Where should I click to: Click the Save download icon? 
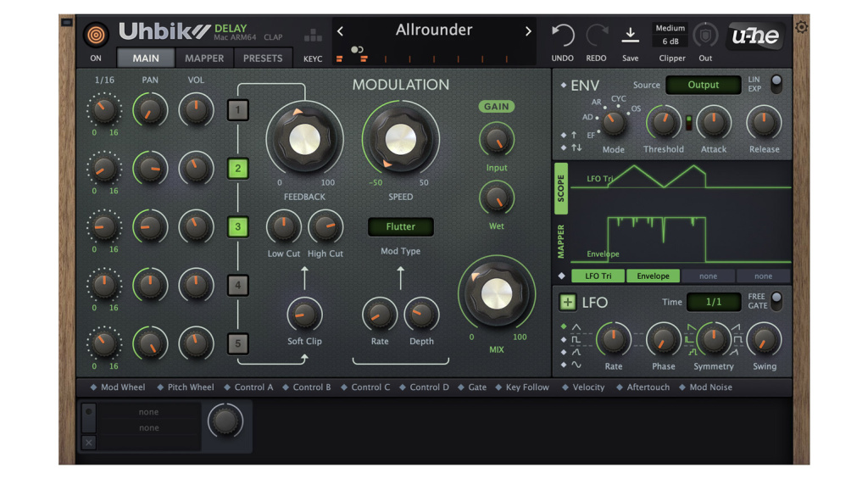click(630, 35)
